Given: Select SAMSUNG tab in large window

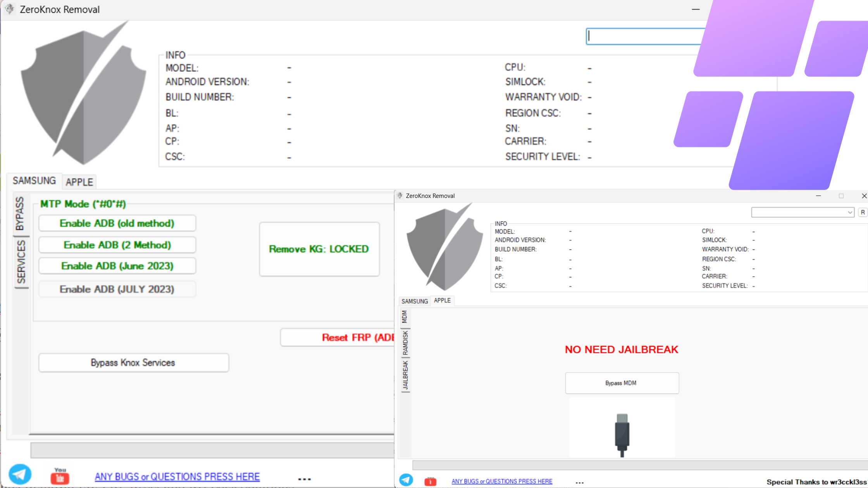Looking at the screenshot, I should (34, 180).
